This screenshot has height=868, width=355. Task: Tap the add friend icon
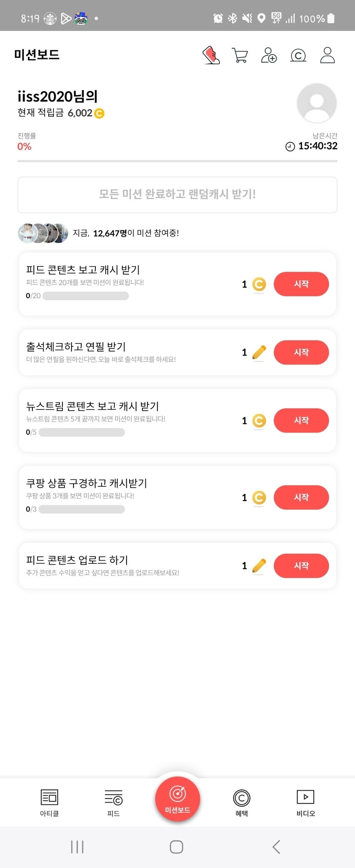[x=269, y=55]
